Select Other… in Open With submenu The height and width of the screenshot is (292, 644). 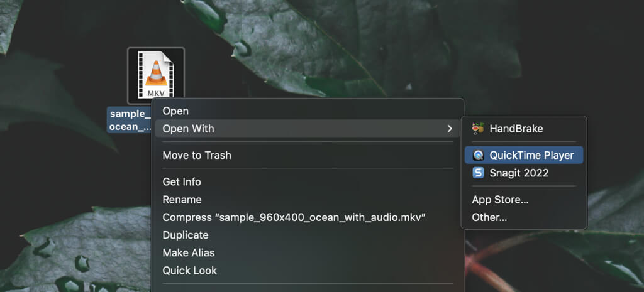pyautogui.click(x=524, y=217)
